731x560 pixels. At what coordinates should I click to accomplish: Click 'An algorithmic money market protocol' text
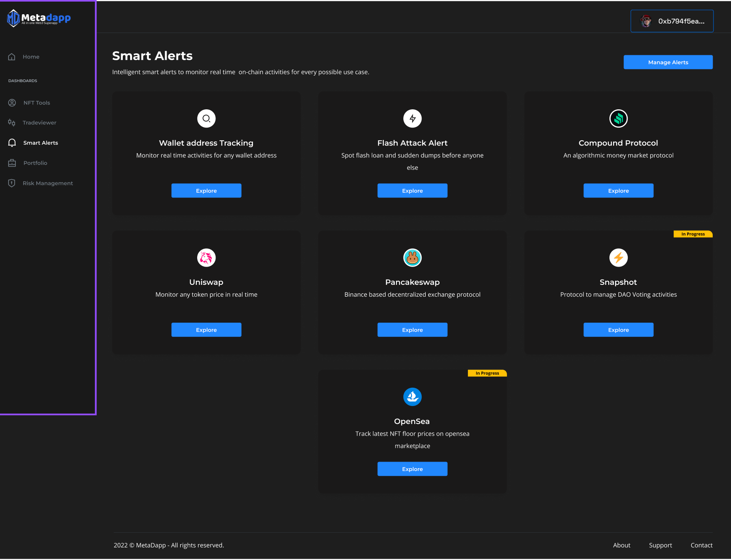[619, 156]
